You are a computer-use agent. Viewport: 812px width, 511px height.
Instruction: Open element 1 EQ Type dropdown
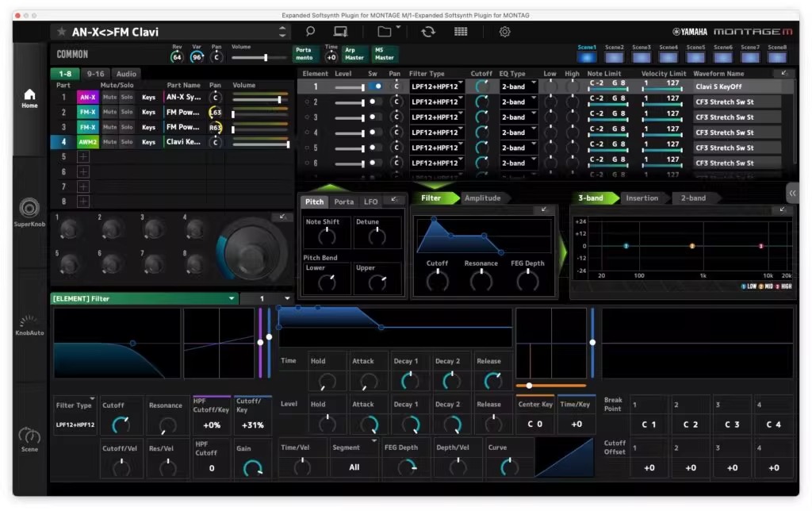point(518,86)
